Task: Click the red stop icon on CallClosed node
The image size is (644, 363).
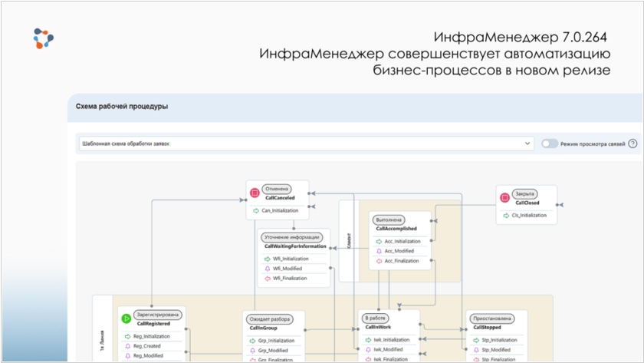Action: 504,198
